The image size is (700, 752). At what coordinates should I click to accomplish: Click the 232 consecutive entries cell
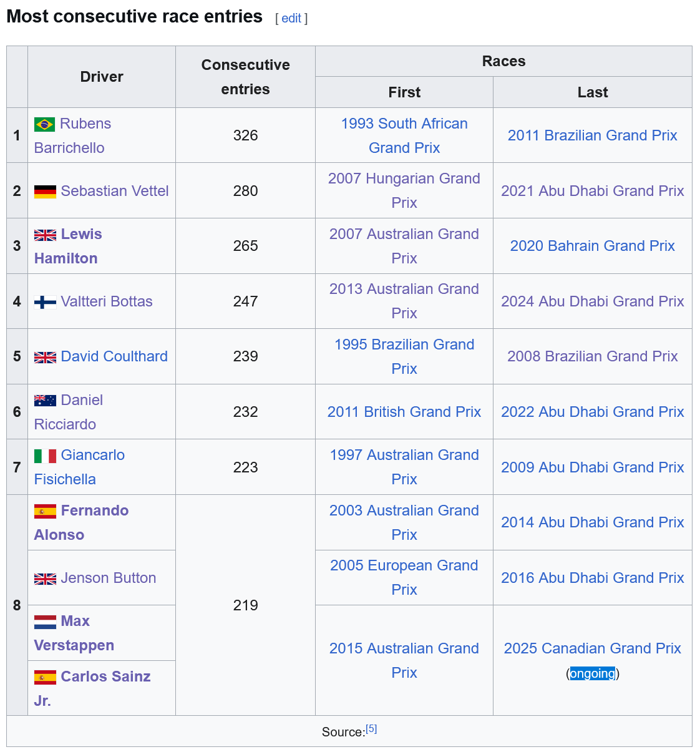[x=246, y=412]
